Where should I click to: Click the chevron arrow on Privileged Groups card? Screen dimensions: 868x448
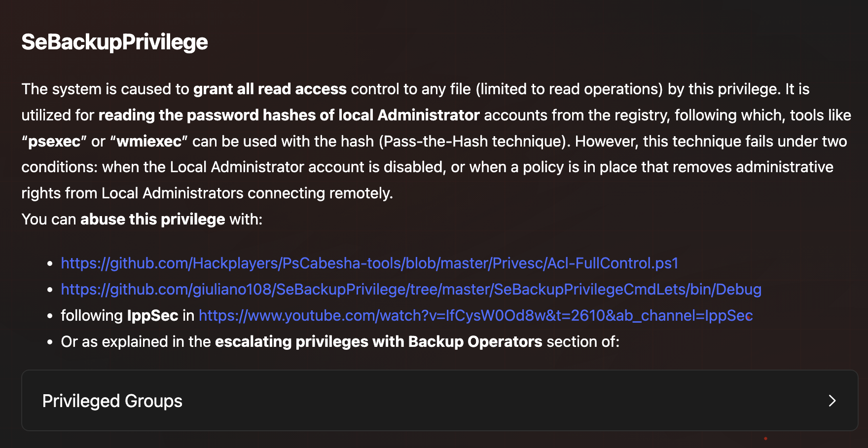coord(832,401)
